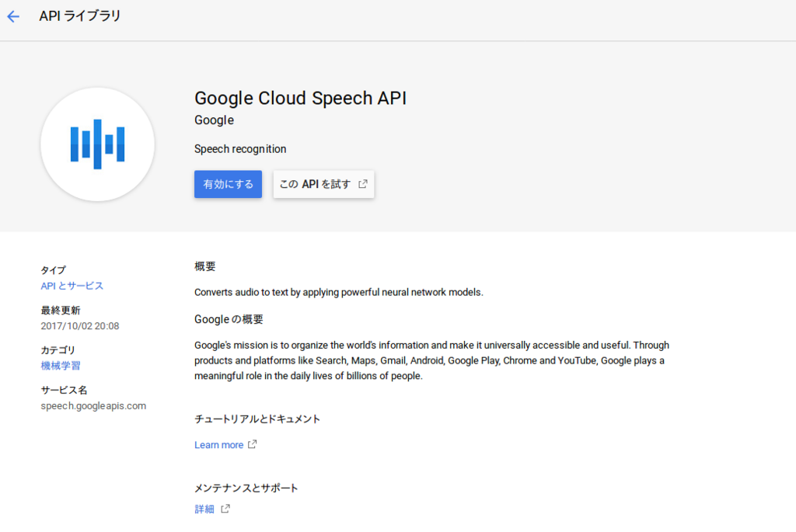
Task: Click the Converts audio to text description
Action: click(338, 292)
